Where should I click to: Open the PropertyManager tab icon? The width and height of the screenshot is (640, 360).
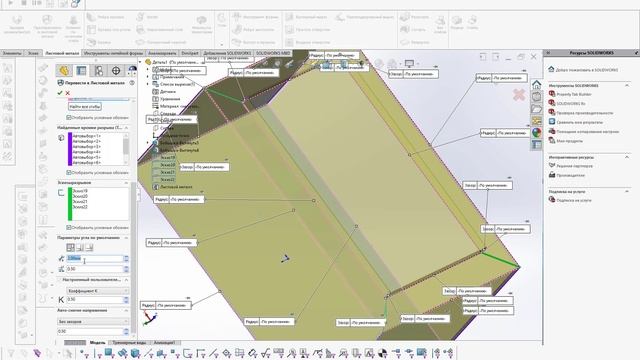coord(81,71)
